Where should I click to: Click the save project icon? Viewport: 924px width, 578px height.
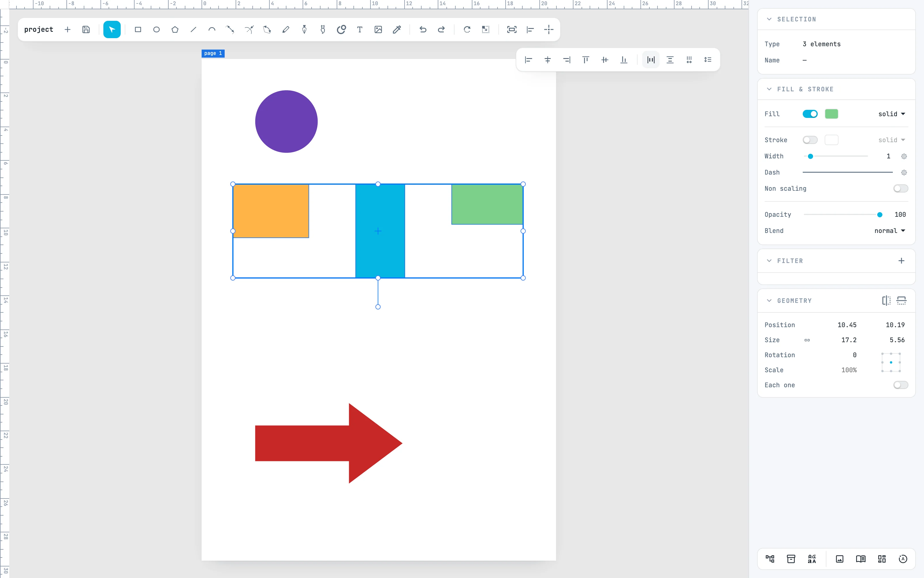click(x=86, y=29)
